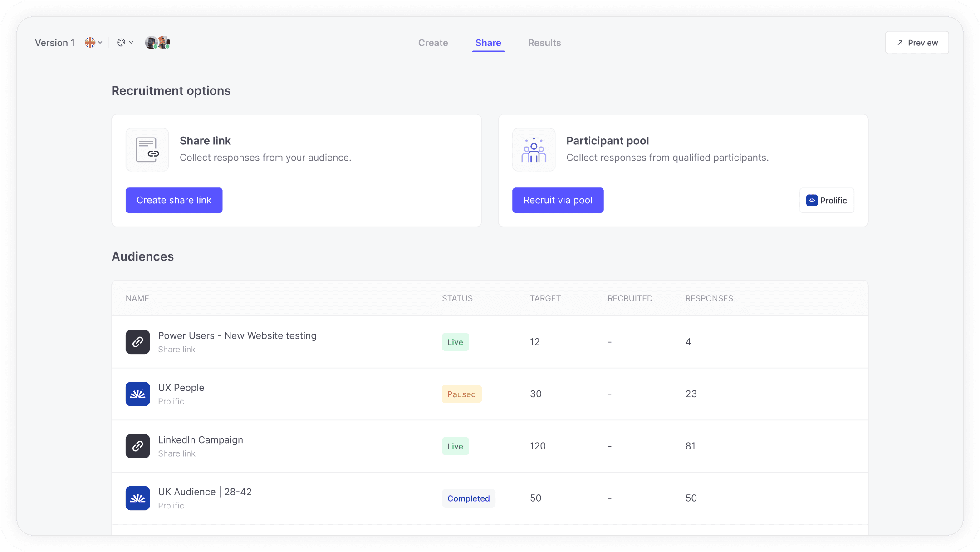The image size is (980, 552).
Task: Click link icon for Power Users audience
Action: coord(137,342)
